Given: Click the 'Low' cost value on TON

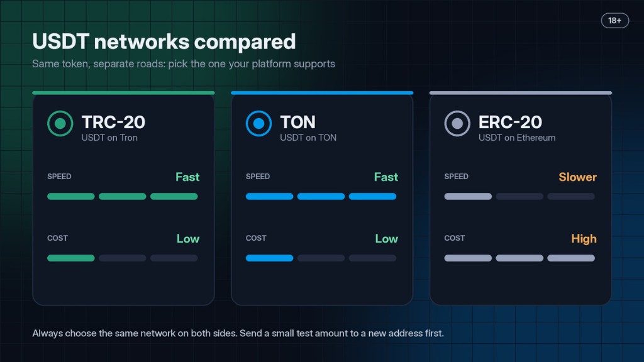Looking at the screenshot, I should (387, 238).
